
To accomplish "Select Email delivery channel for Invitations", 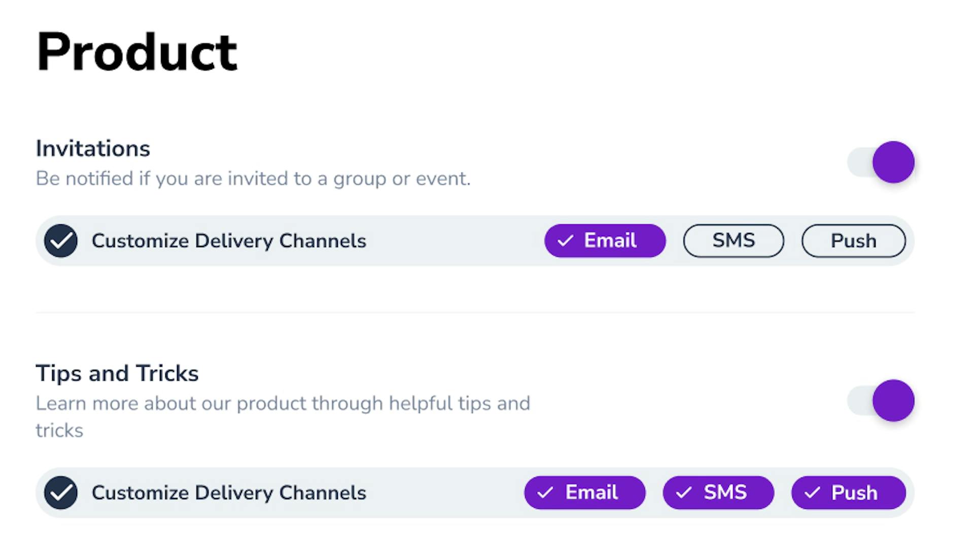I will pyautogui.click(x=604, y=240).
